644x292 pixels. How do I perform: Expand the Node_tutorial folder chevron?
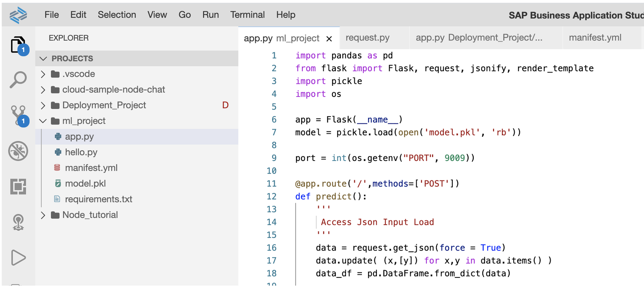(43, 215)
